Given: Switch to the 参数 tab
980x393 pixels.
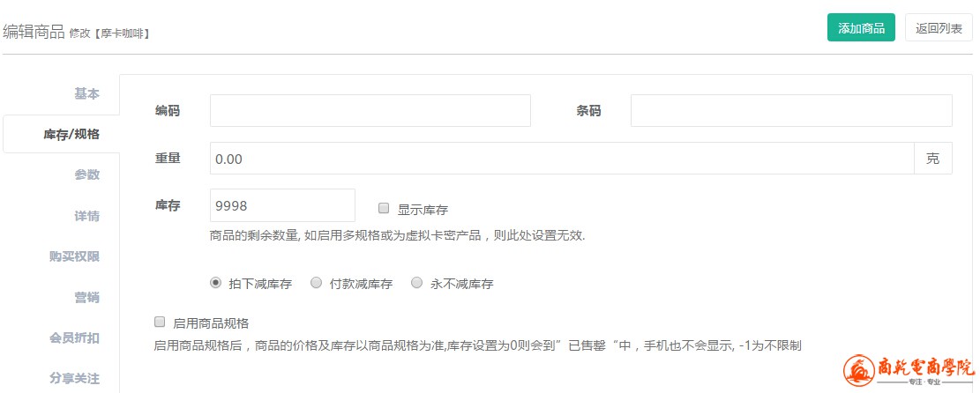Looking at the screenshot, I should tap(86, 174).
